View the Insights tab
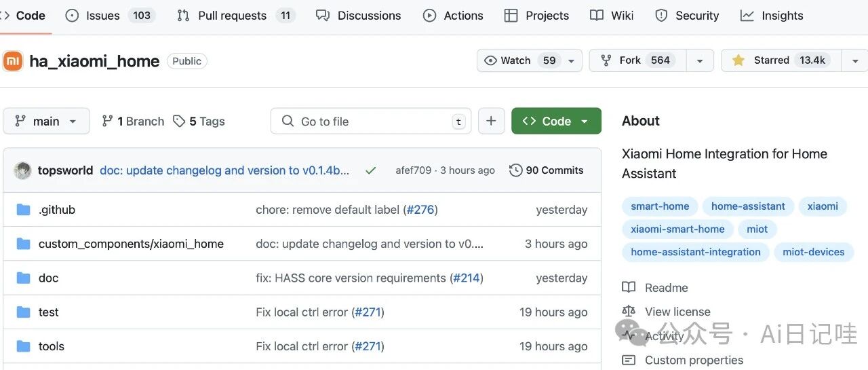The image size is (868, 370). pos(772,16)
